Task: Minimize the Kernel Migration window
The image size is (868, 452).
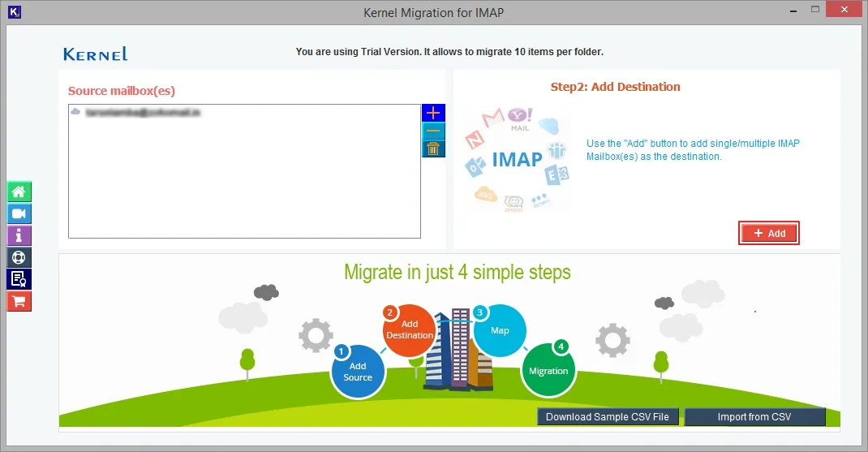Action: coord(793,10)
